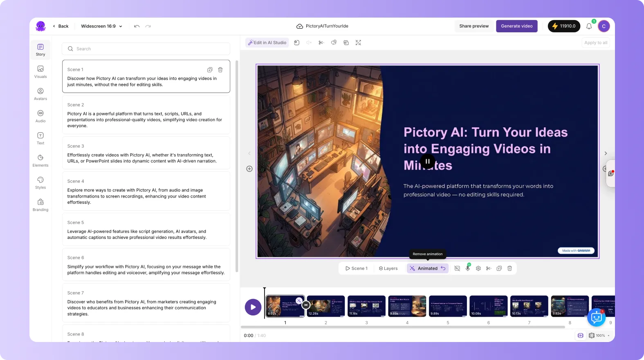
Task: Open the Elements panel in the sidebar
Action: pyautogui.click(x=40, y=160)
